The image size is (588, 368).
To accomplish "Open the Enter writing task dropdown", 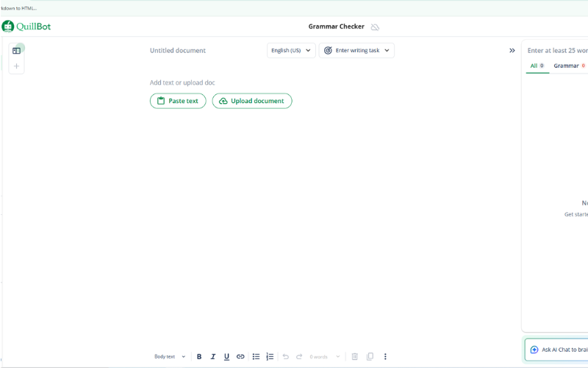I will click(356, 50).
